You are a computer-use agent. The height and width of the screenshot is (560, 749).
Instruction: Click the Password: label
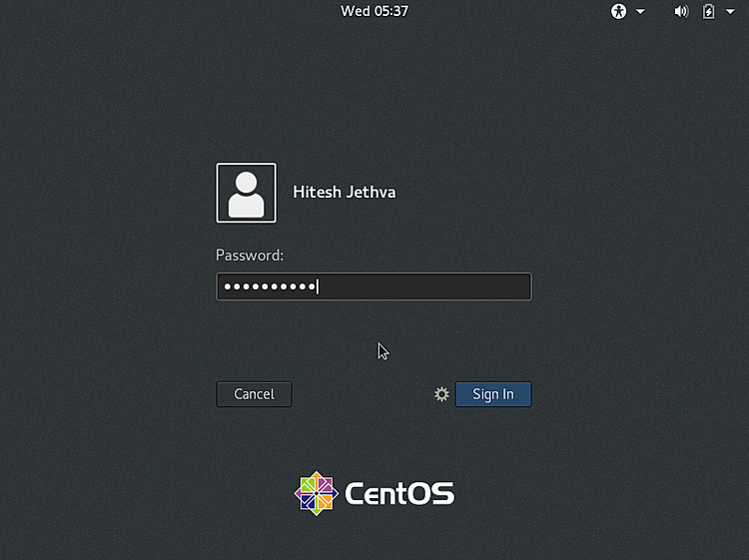coord(250,256)
